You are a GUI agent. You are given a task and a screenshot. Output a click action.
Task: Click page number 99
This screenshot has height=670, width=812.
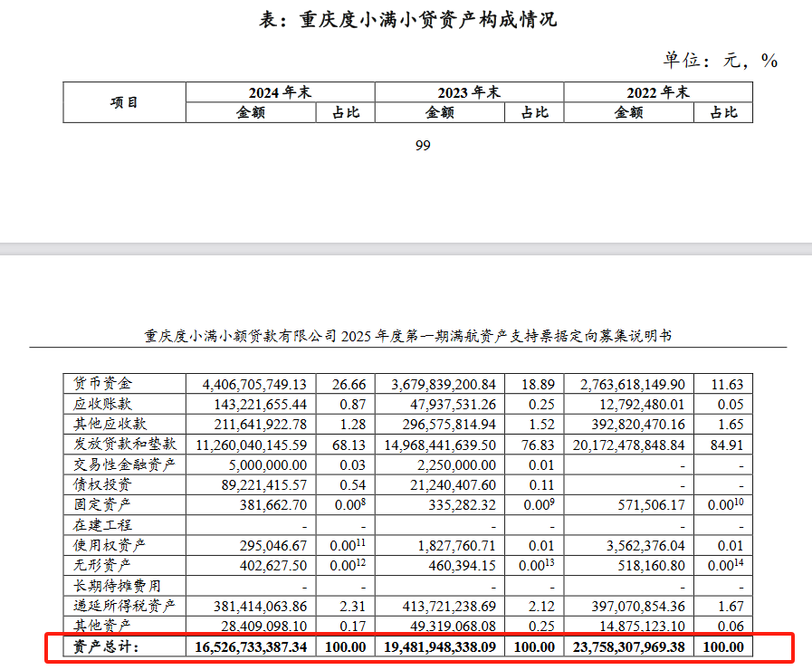(x=423, y=146)
